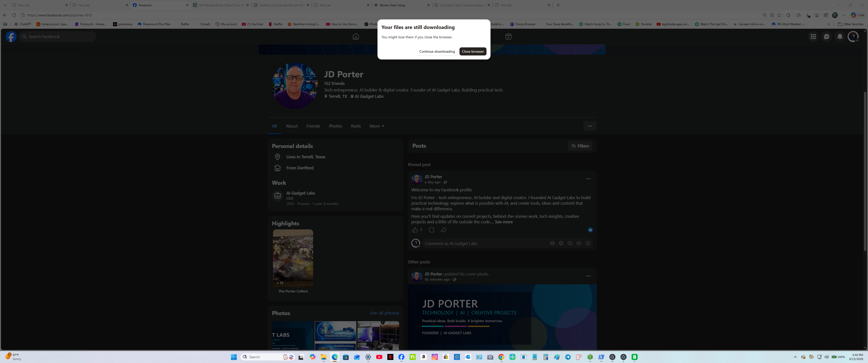Click comment icon on pinned post

431,230
